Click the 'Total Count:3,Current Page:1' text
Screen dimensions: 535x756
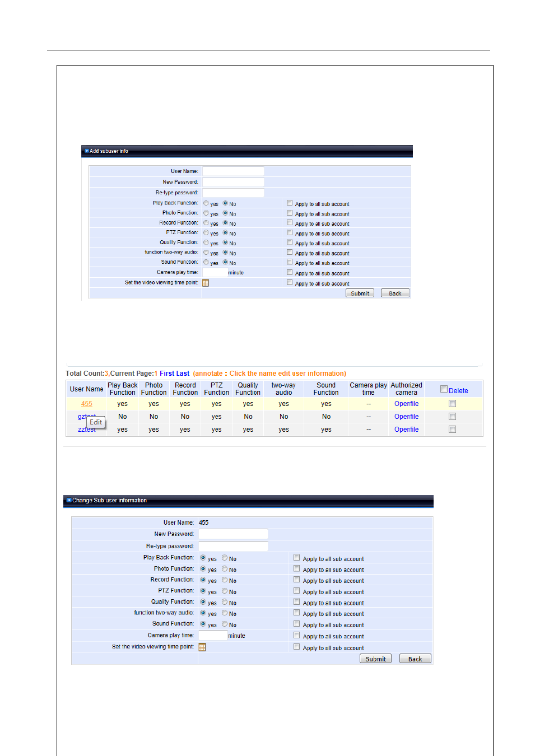(x=111, y=374)
